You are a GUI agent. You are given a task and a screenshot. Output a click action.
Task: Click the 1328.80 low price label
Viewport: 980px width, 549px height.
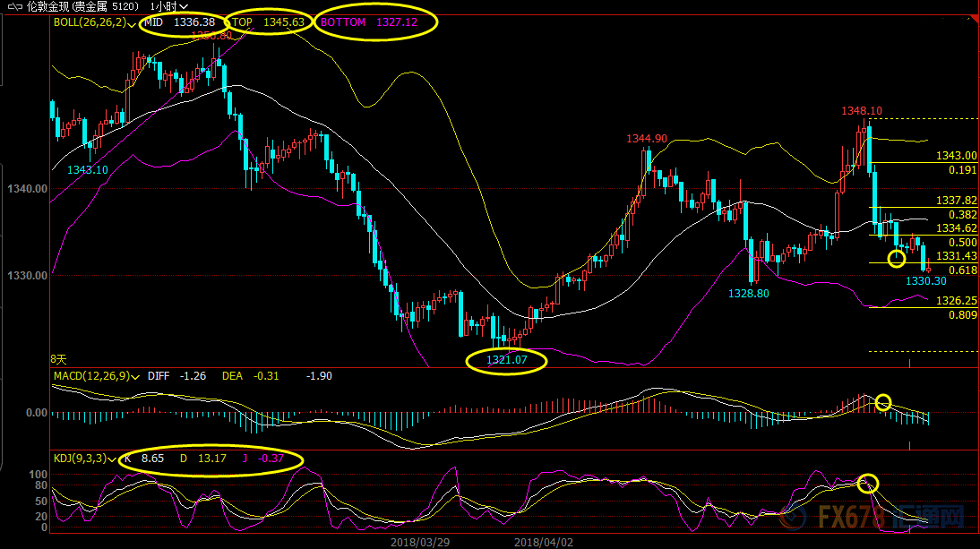pos(748,293)
